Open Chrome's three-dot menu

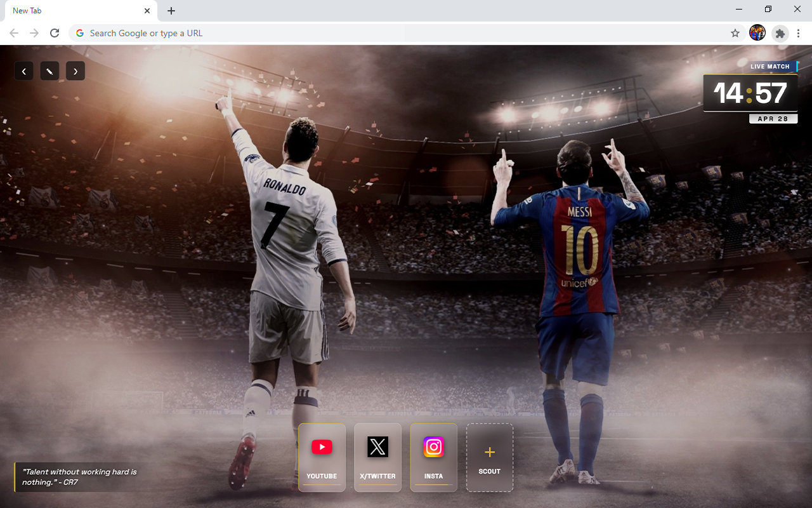(x=798, y=33)
